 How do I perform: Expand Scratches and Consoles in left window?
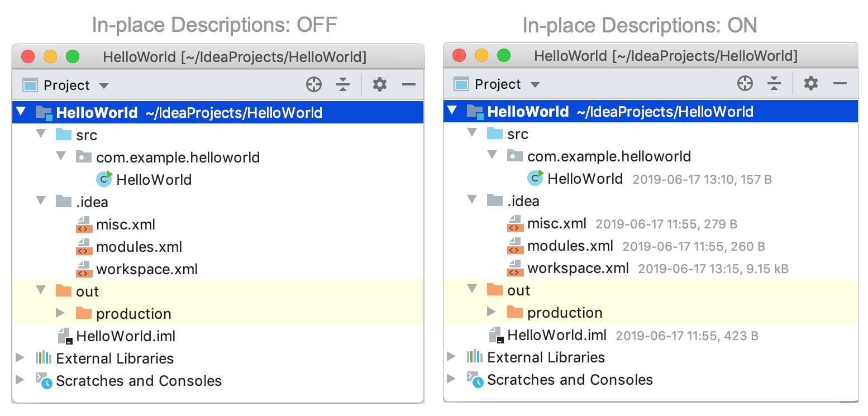pos(21,380)
